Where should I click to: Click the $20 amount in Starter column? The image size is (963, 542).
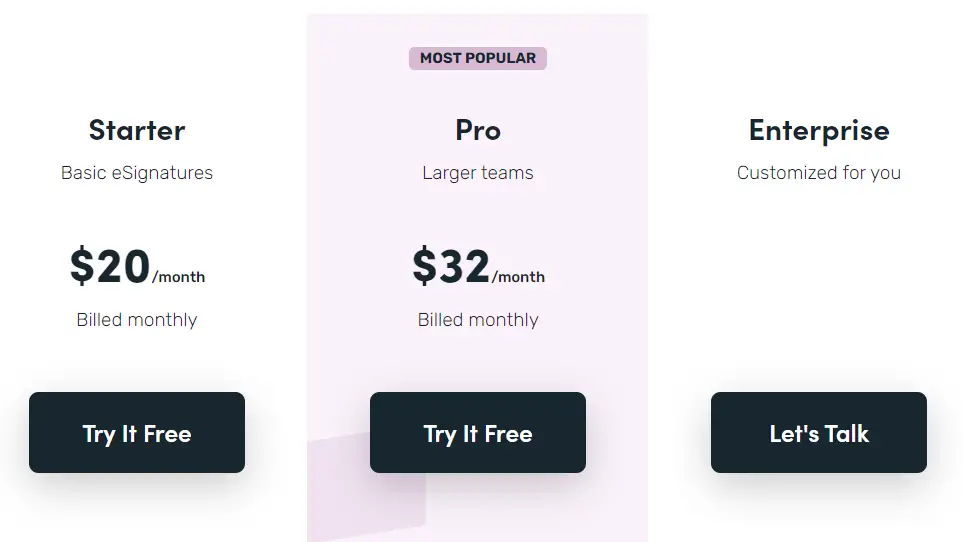coord(110,266)
